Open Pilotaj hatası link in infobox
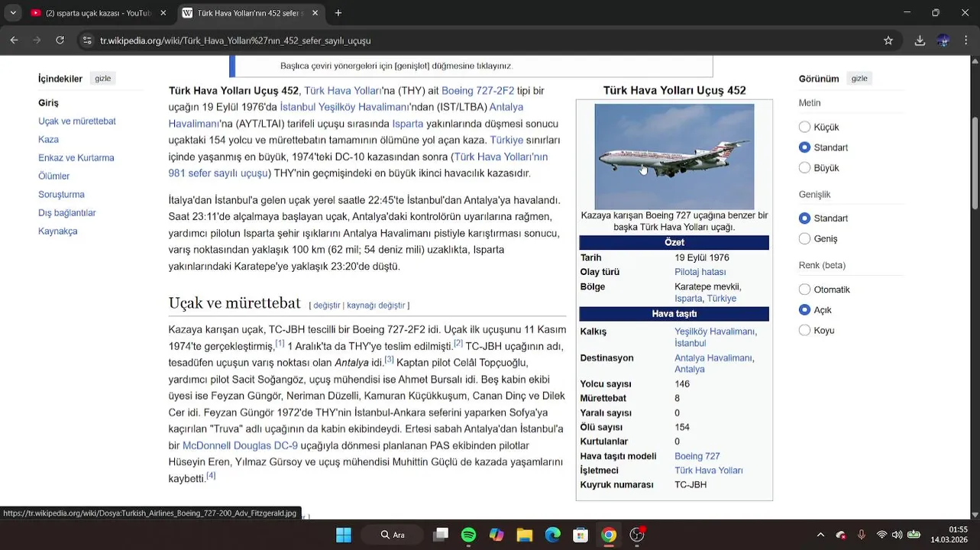The height and width of the screenshot is (550, 980). 700,272
